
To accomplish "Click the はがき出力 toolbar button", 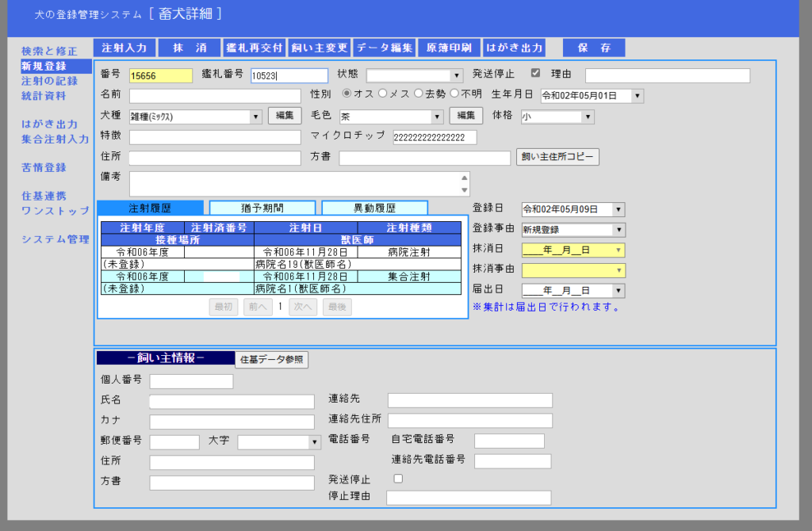I will 515,48.
